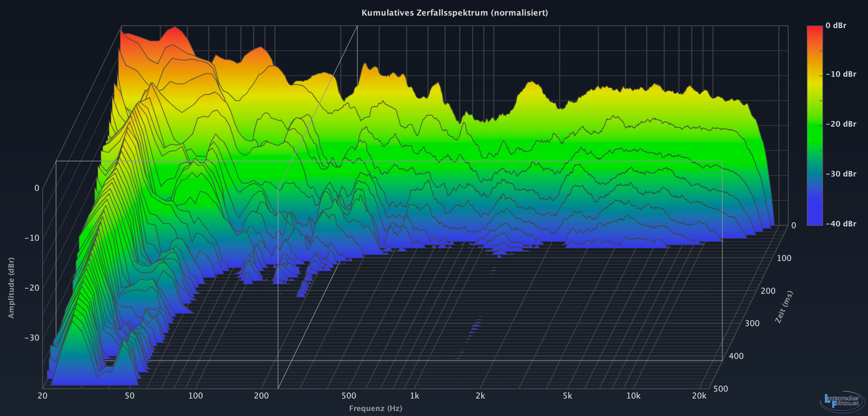Click the 1k frequency axis tick label
Screen dimensions: 868x416
[x=414, y=396]
